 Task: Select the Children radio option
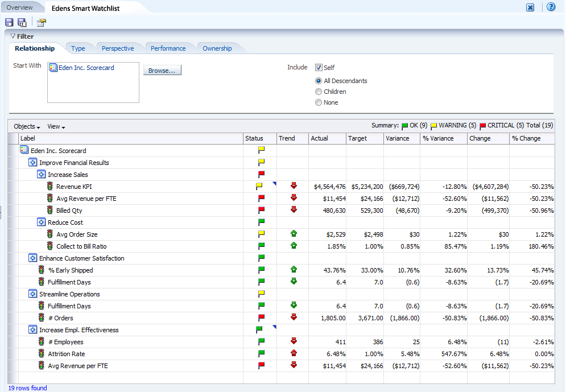(319, 92)
